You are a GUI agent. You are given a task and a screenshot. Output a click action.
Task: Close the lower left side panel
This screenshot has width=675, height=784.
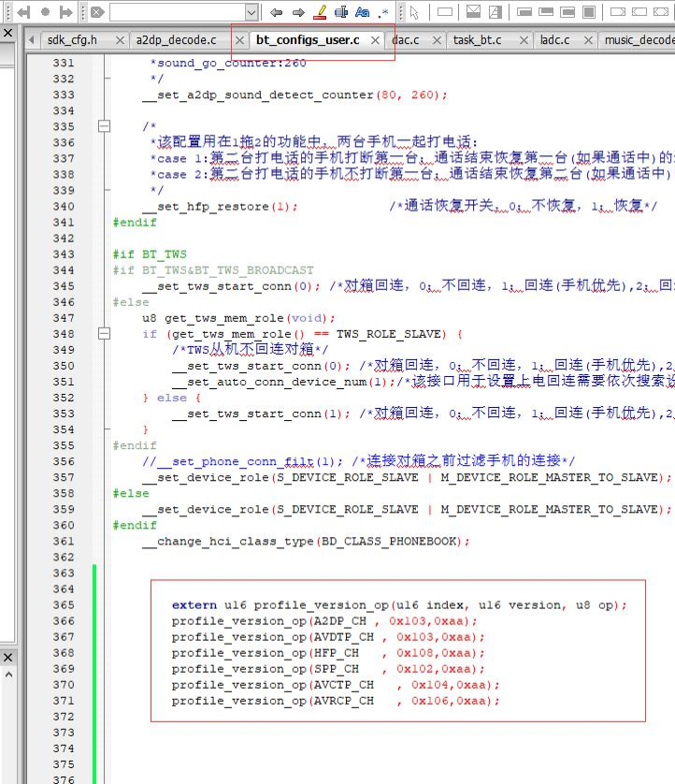tap(8, 657)
